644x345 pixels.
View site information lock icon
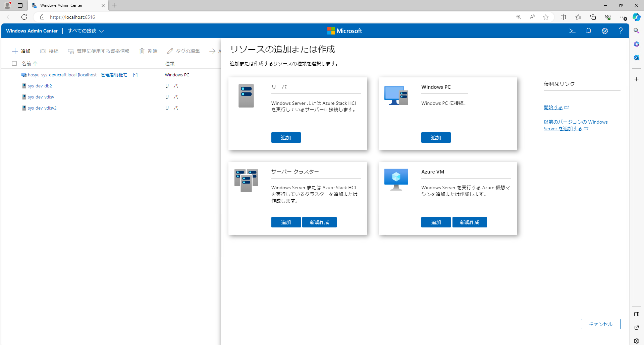point(42,17)
